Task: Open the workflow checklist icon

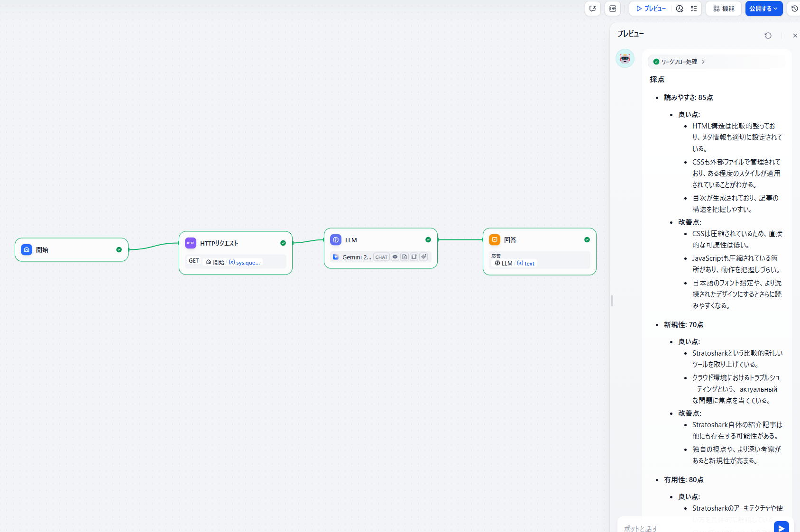Action: click(694, 9)
